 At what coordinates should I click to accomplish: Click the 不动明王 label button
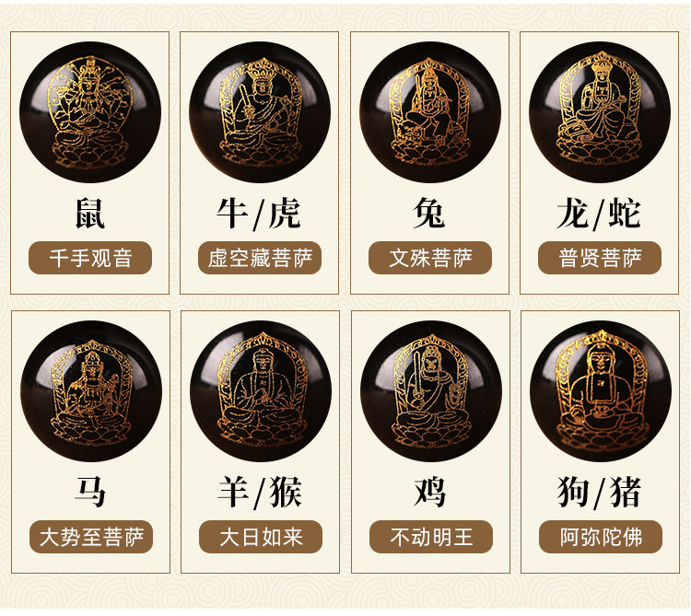431,537
